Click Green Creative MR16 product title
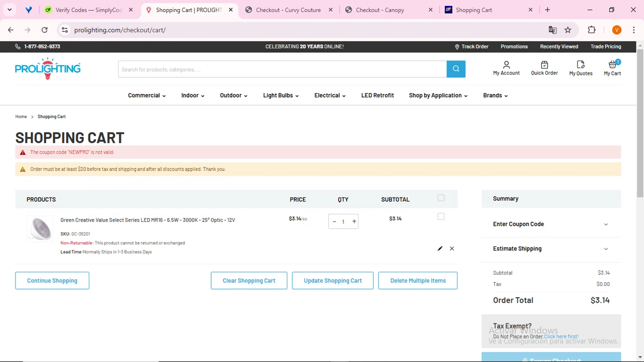This screenshot has width=644, height=362. click(148, 220)
